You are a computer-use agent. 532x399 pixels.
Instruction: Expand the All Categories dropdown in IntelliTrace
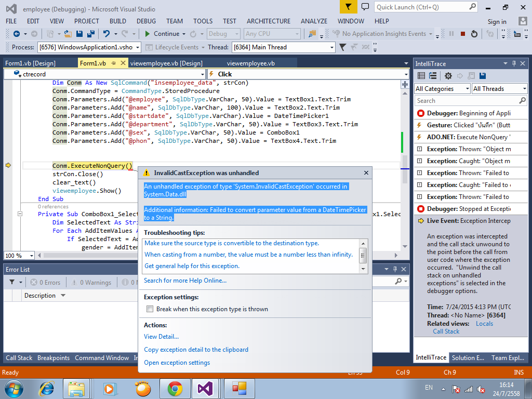[442, 89]
